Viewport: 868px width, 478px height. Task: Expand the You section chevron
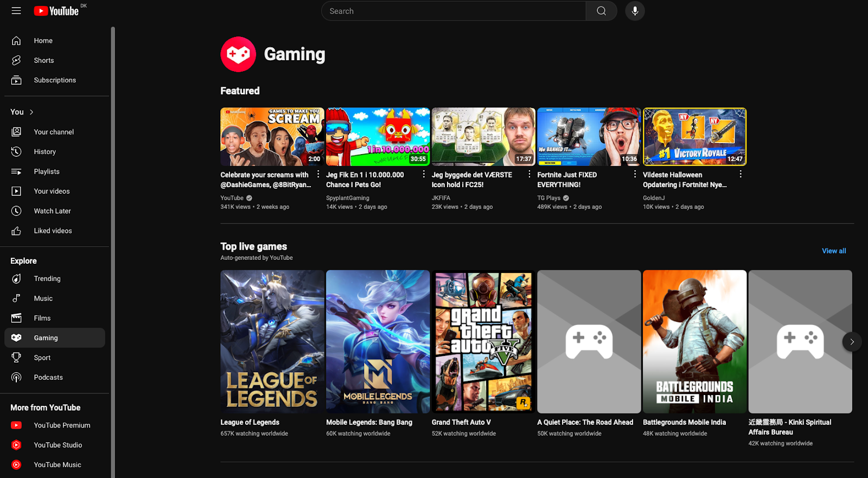tap(31, 112)
